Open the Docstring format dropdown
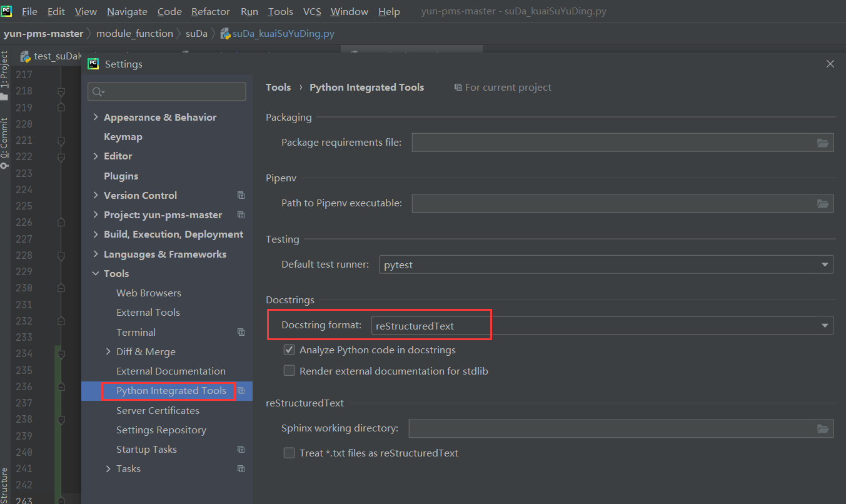The height and width of the screenshot is (504, 846). (x=602, y=326)
